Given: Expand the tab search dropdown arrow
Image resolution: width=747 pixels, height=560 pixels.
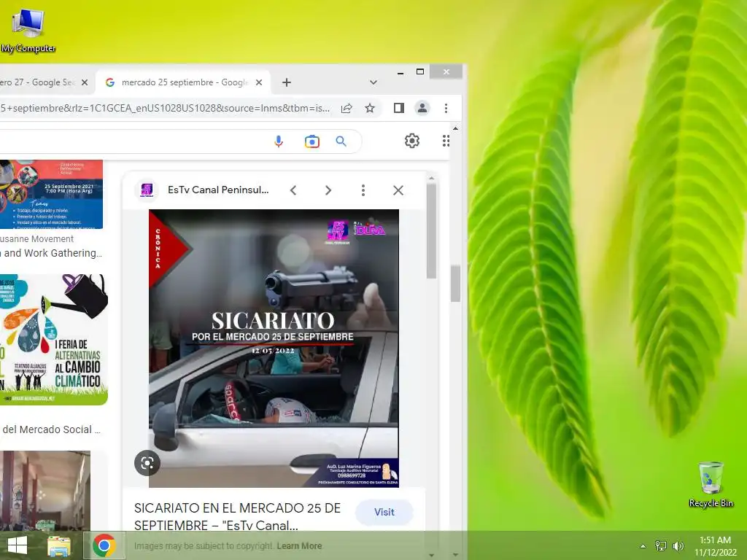Looking at the screenshot, I should 373,82.
